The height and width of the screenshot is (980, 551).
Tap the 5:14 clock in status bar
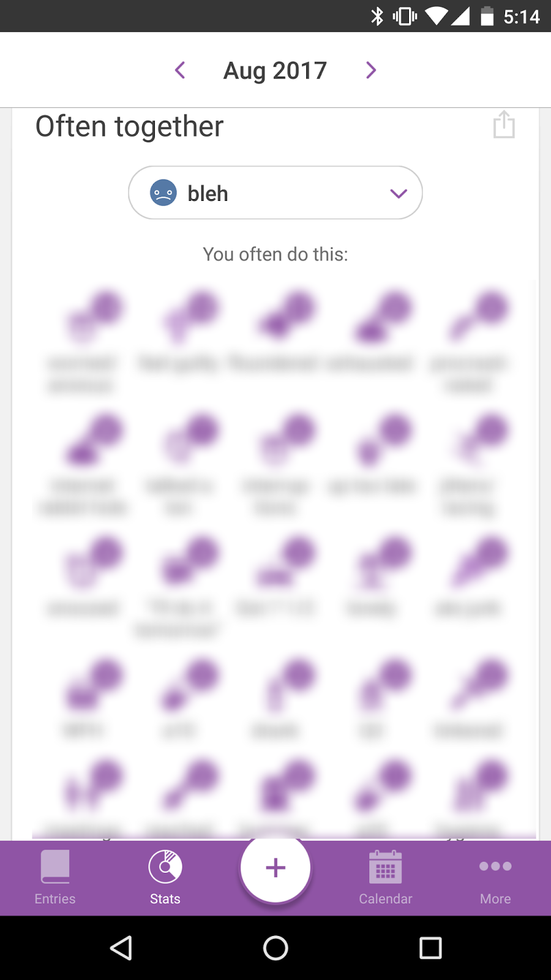pos(522,17)
